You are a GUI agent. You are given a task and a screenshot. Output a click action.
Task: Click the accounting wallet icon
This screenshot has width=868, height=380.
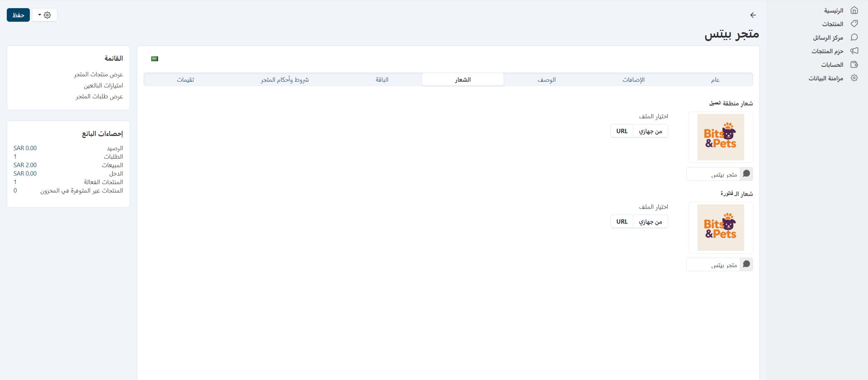(x=854, y=65)
